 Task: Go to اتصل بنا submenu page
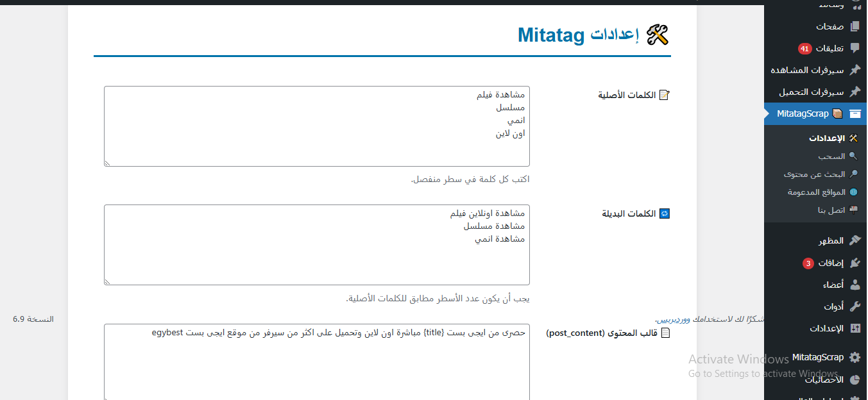(831, 210)
